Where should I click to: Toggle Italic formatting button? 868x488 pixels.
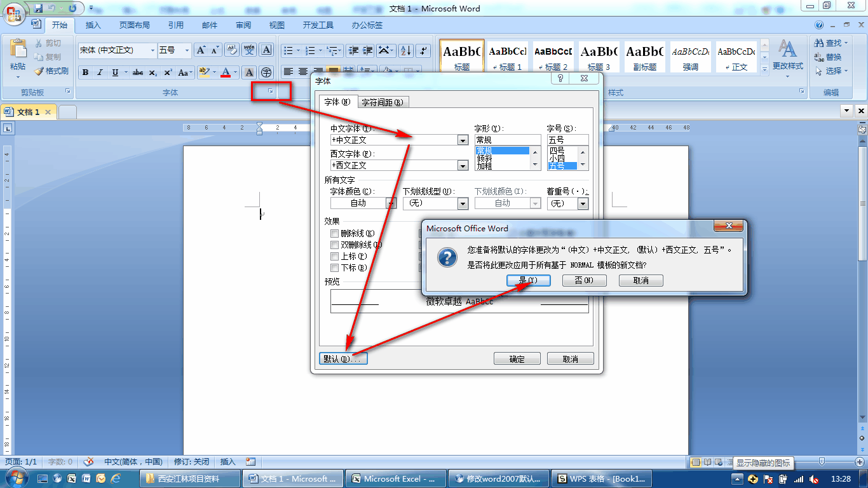[x=100, y=72]
